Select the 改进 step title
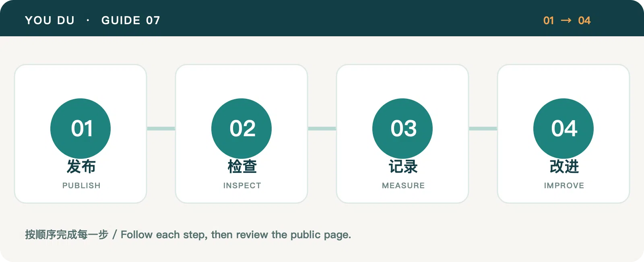Viewport: 644px width, 262px height. click(564, 166)
